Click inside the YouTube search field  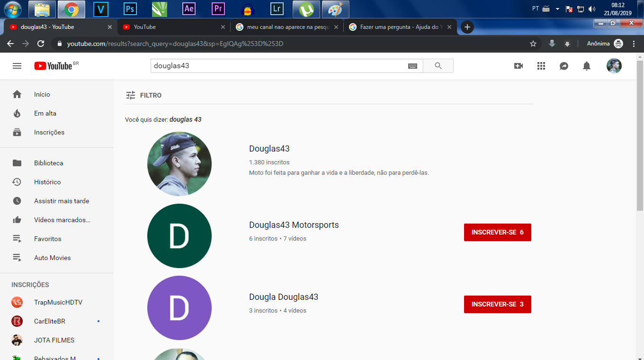pos(279,66)
